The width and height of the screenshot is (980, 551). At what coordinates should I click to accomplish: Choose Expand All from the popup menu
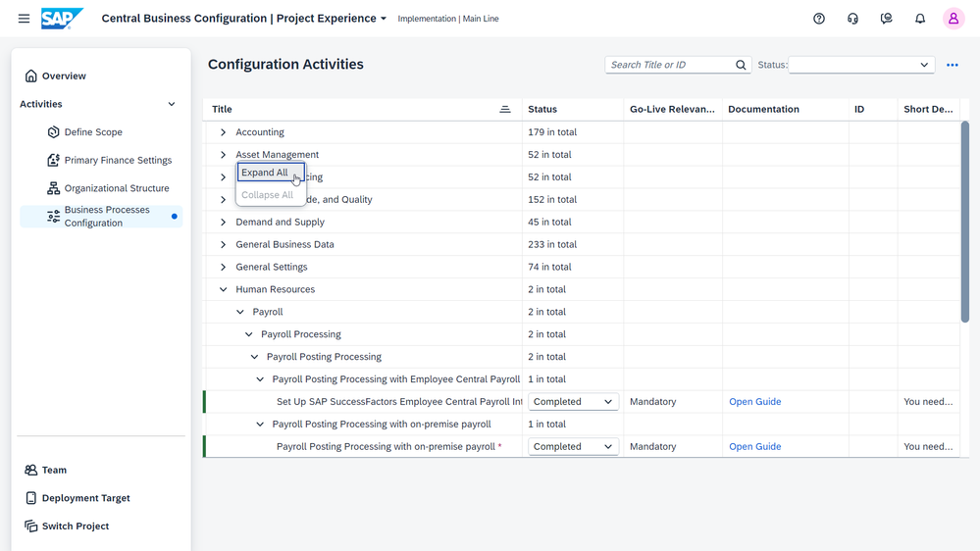[x=271, y=173]
